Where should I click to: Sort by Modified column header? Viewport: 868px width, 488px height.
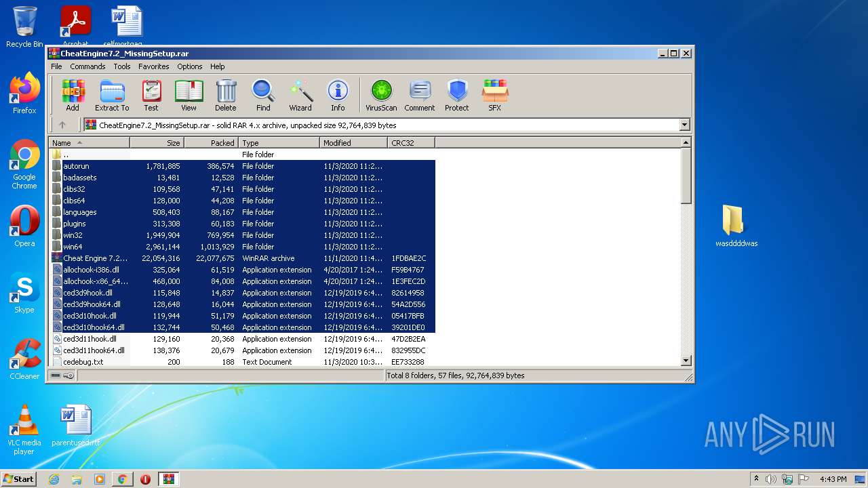click(353, 143)
